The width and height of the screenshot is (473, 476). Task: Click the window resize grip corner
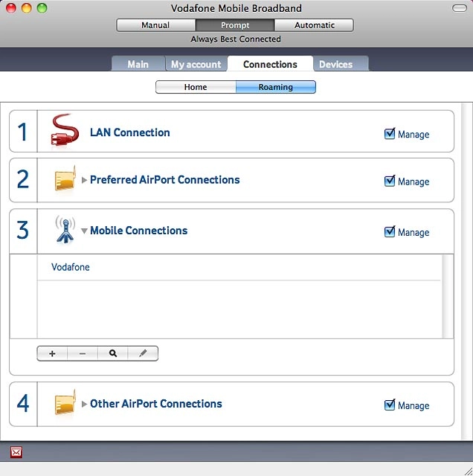467,470
